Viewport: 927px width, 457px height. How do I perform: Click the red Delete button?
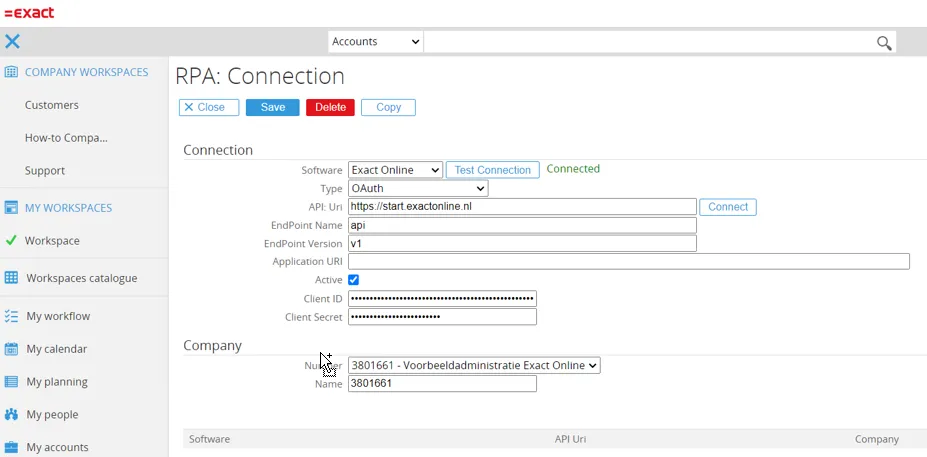coord(330,107)
